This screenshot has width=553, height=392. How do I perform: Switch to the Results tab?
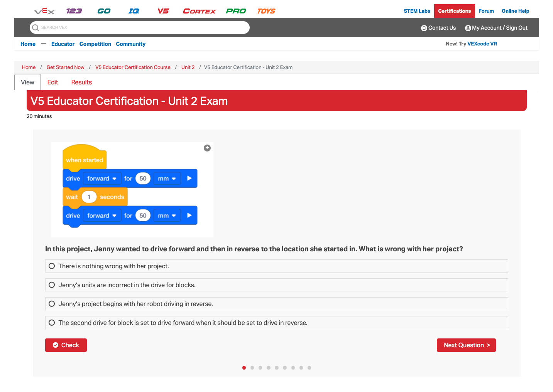click(81, 82)
